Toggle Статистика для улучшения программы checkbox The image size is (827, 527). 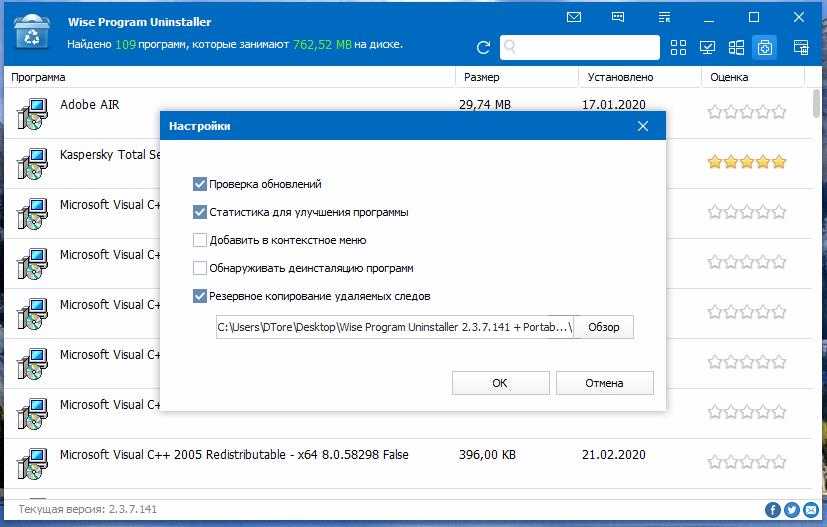199,212
